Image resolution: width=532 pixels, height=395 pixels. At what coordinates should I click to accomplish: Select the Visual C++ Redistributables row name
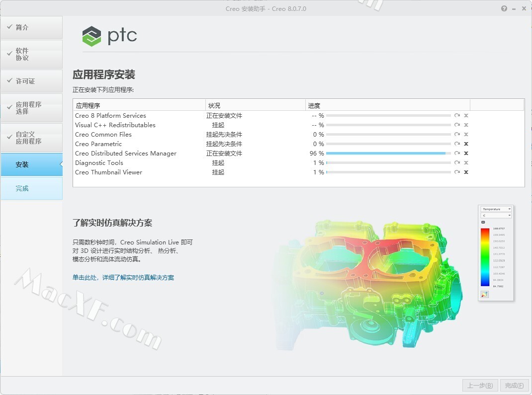coord(115,125)
